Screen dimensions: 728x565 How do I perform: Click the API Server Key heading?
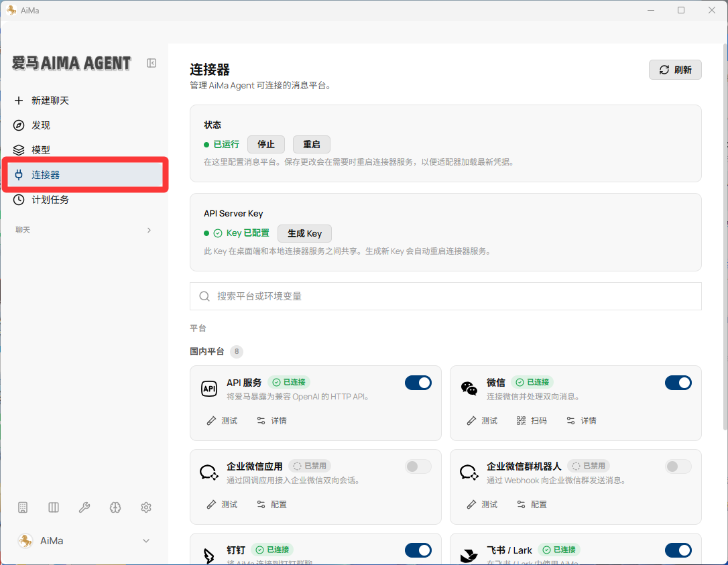(233, 214)
